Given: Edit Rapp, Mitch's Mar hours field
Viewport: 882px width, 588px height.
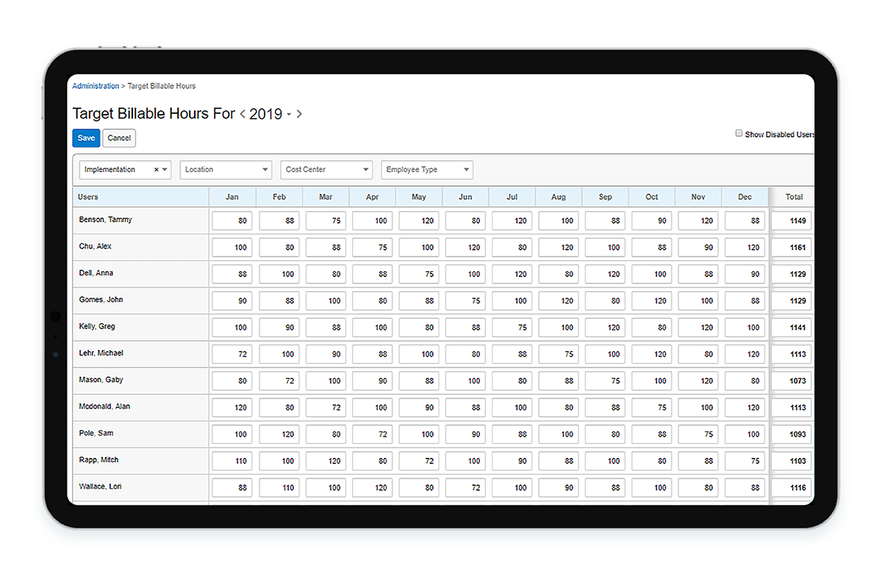Looking at the screenshot, I should click(326, 461).
